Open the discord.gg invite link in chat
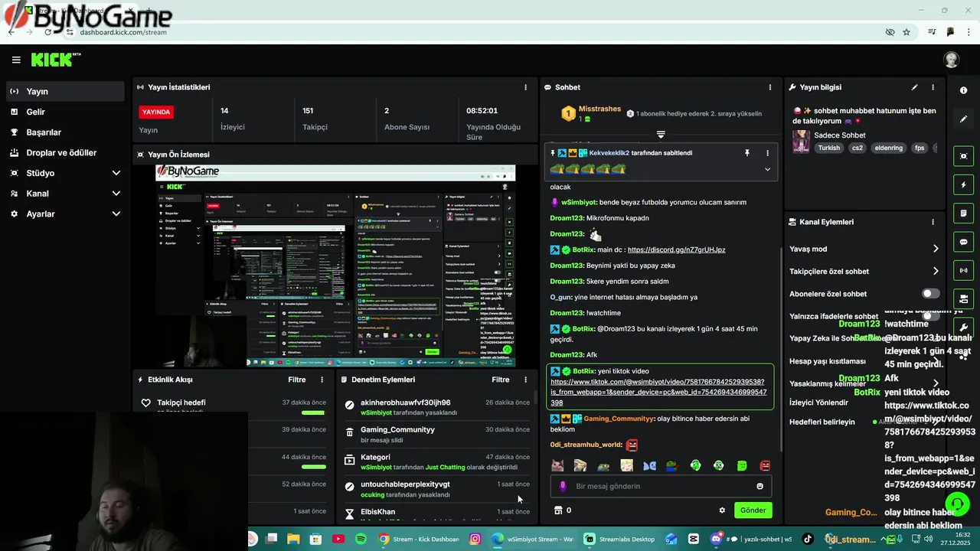 [x=676, y=249]
